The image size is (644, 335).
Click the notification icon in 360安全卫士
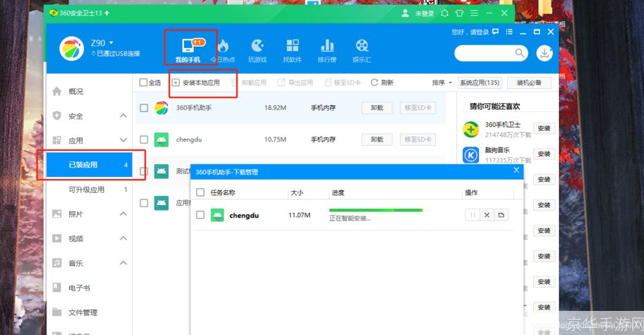tap(445, 13)
